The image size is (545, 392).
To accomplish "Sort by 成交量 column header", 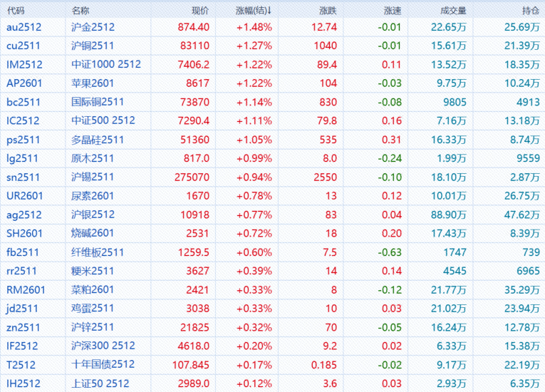I will pos(453,11).
